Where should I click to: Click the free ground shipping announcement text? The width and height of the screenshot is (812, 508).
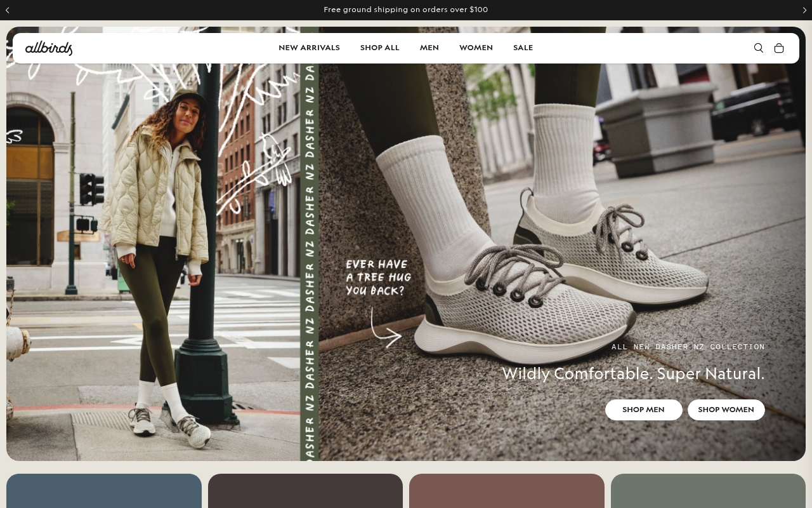pos(406,10)
